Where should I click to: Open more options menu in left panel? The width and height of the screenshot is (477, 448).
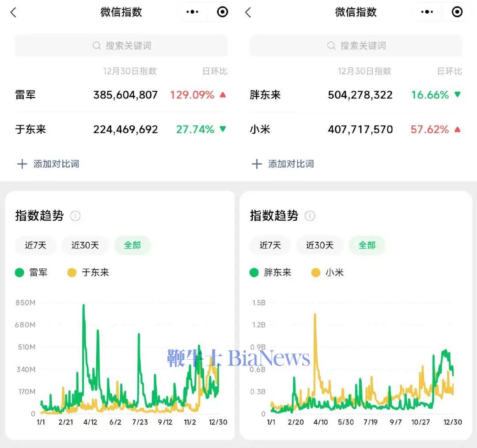point(192,12)
